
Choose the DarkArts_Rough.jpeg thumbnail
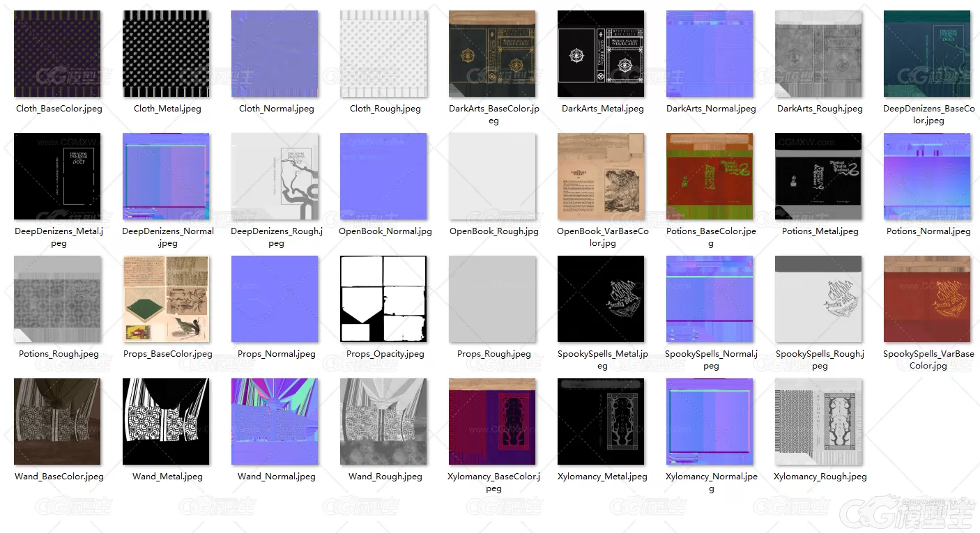[818, 54]
